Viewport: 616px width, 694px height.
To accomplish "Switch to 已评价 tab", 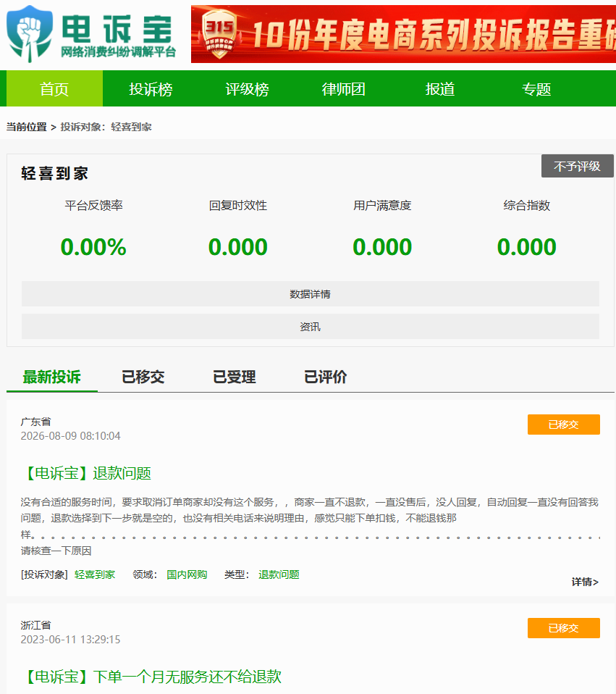I will 326,377.
